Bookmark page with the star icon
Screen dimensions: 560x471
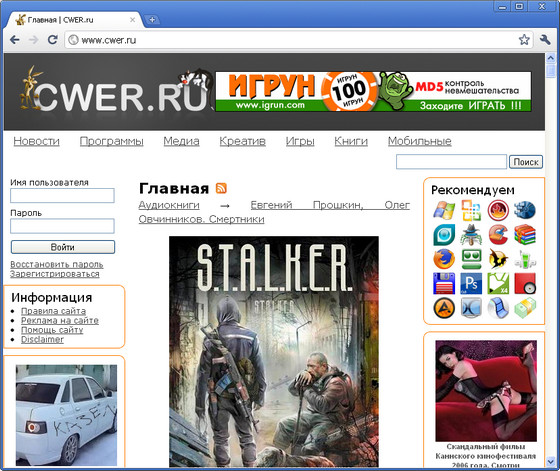click(x=524, y=40)
